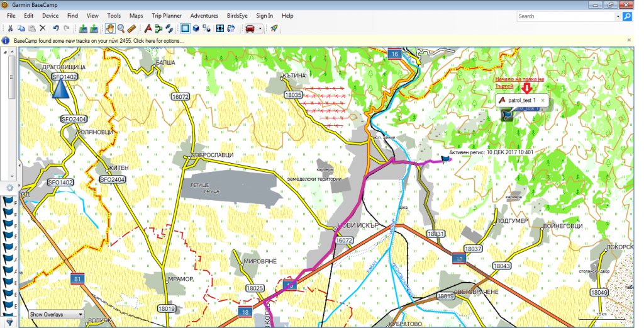Click the scissors Cut icon
644x328 pixels.
click(x=9, y=28)
